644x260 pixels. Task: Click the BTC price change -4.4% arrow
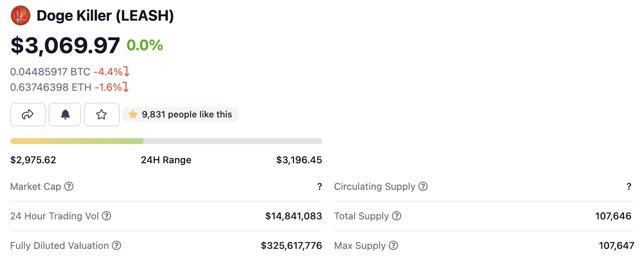pyautogui.click(x=126, y=72)
